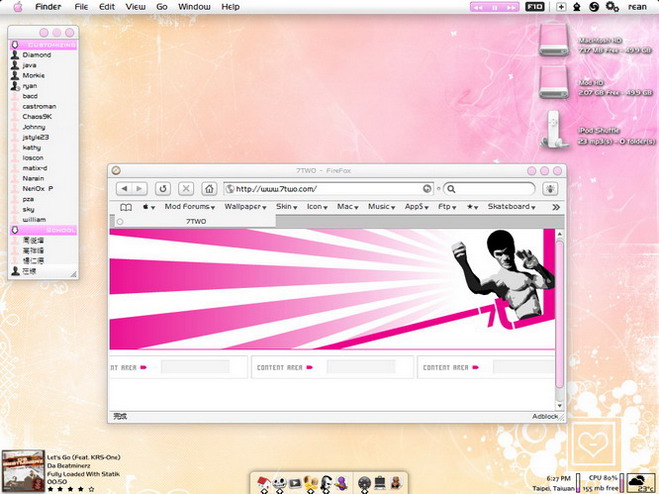Open the two-people messenger dock icon
The width and height of the screenshot is (659, 494).
pyautogui.click(x=311, y=483)
